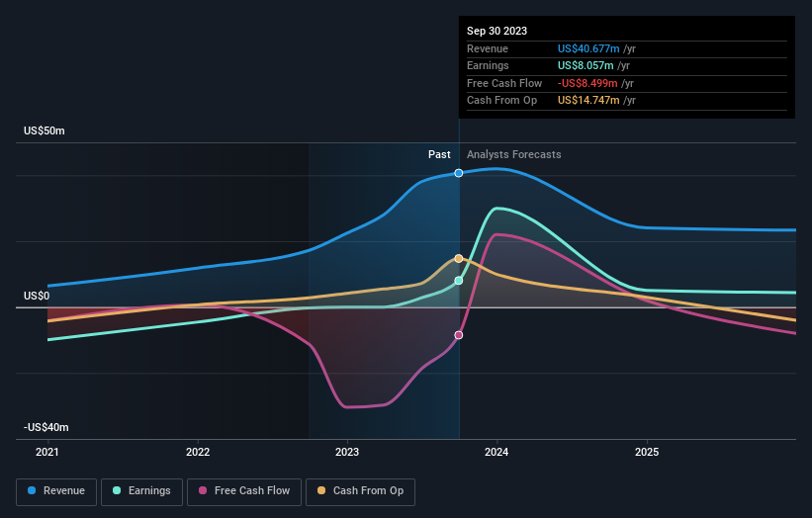The height and width of the screenshot is (518, 812).
Task: Toggle the Free Cash Flow legend button
Action: point(244,491)
